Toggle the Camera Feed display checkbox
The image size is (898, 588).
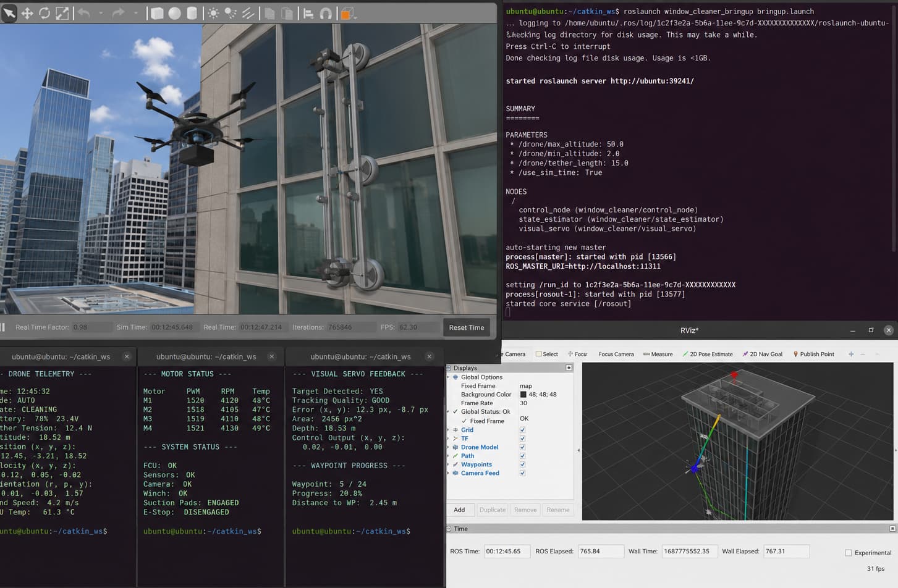(522, 473)
